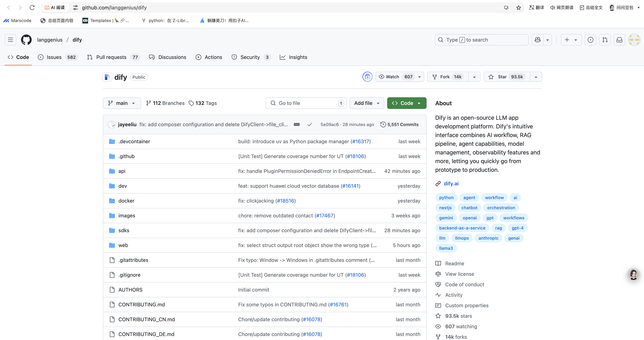Open the issues icon in header
The width and height of the screenshot is (644, 340).
point(590,40)
